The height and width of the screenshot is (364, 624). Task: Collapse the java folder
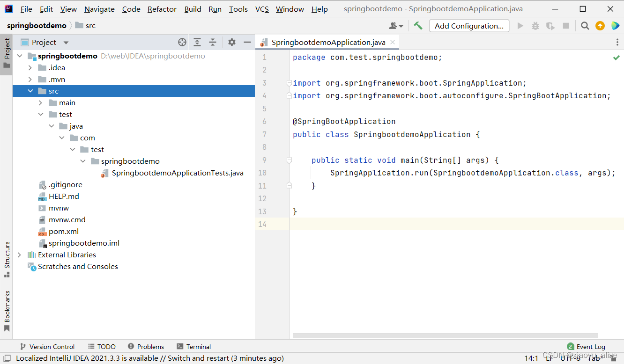click(52, 126)
